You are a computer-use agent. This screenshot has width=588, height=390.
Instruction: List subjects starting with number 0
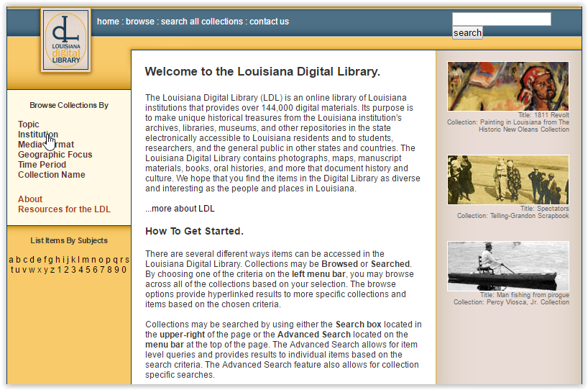(x=124, y=270)
